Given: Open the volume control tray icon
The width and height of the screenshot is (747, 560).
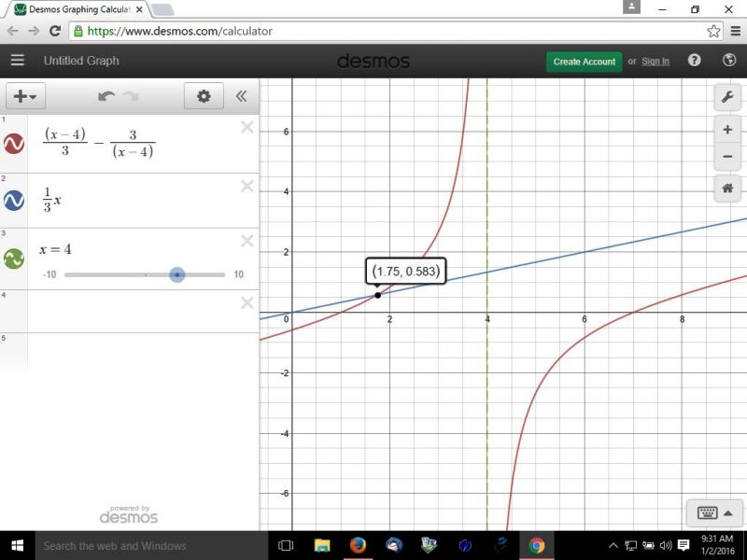Looking at the screenshot, I should (666, 546).
